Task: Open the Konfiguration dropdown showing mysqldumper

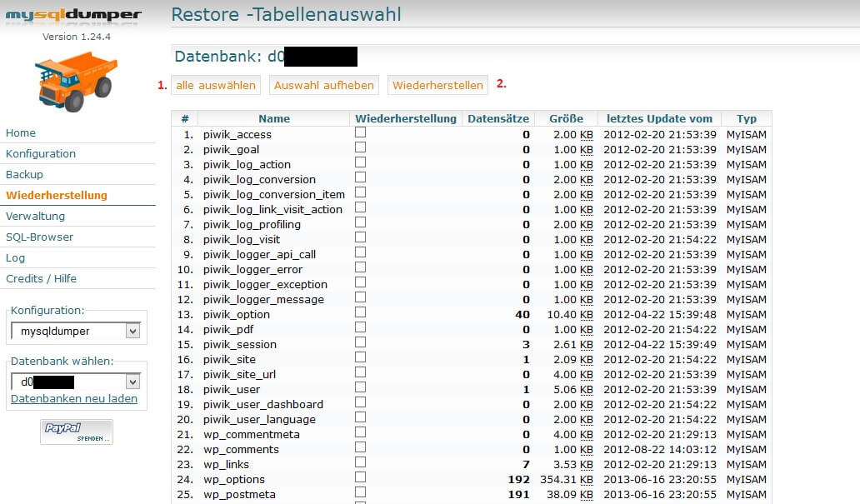Action: point(76,331)
